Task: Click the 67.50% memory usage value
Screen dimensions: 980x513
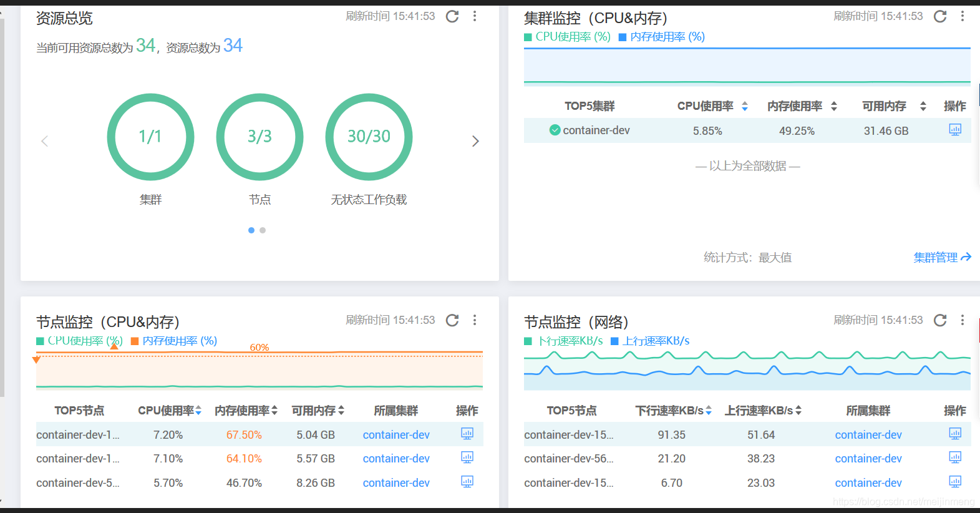Action: [x=244, y=435]
